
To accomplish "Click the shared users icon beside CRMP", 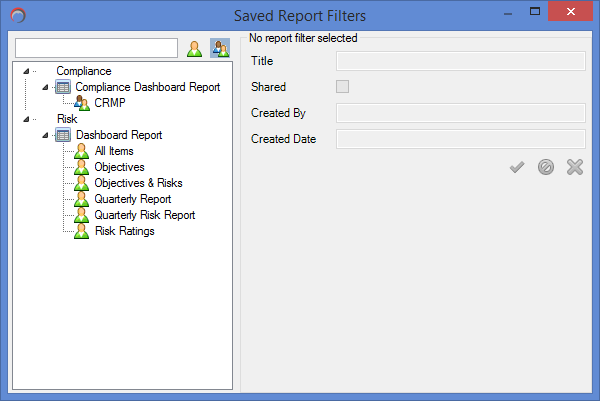I will click(82, 103).
